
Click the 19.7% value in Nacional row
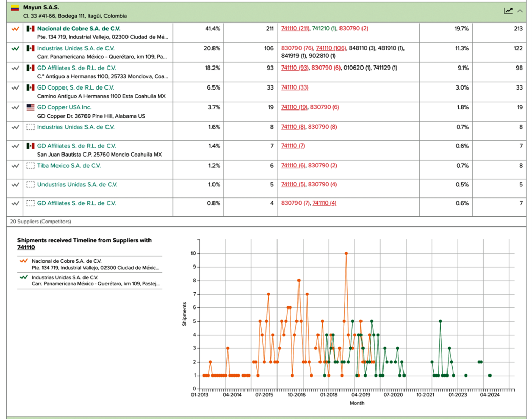461,29
